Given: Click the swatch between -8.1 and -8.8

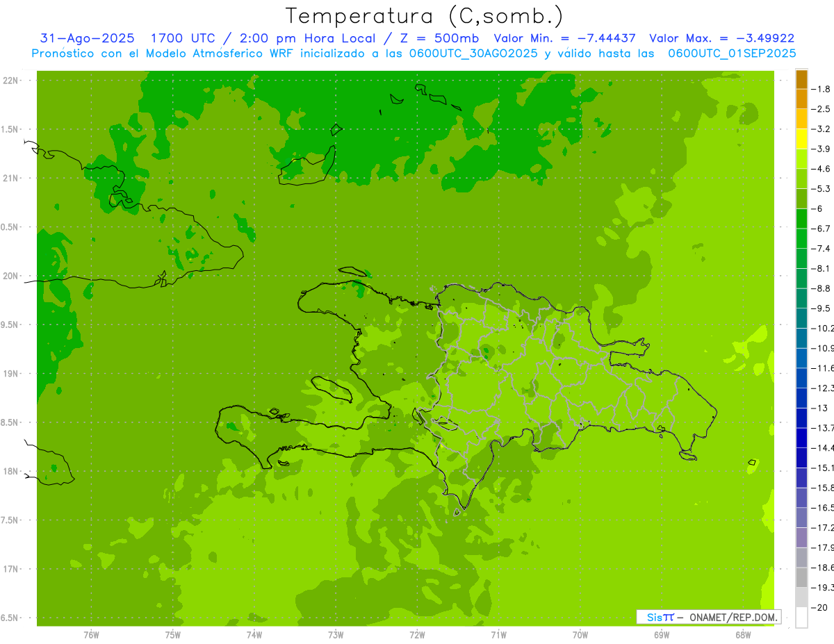Looking at the screenshot, I should (801, 279).
